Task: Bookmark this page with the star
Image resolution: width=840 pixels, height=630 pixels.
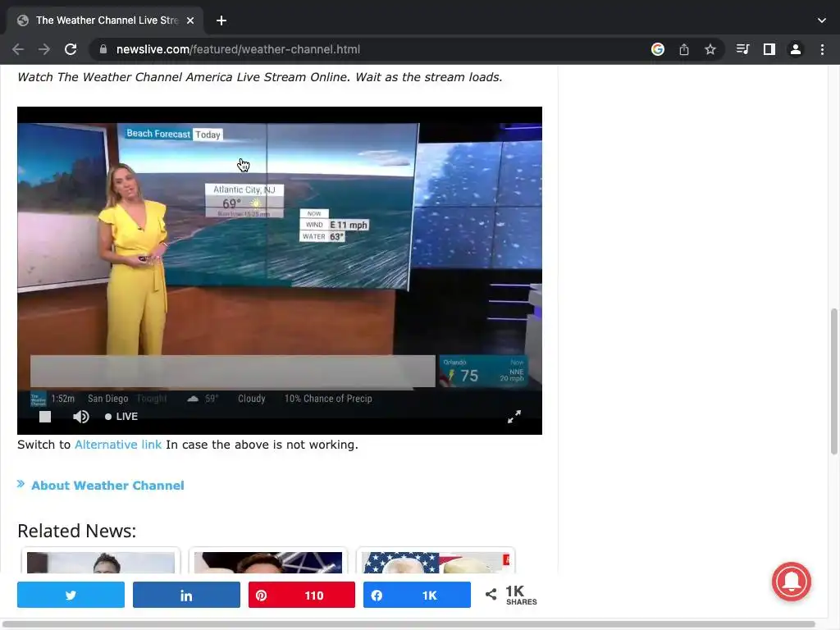Action: 710,49
